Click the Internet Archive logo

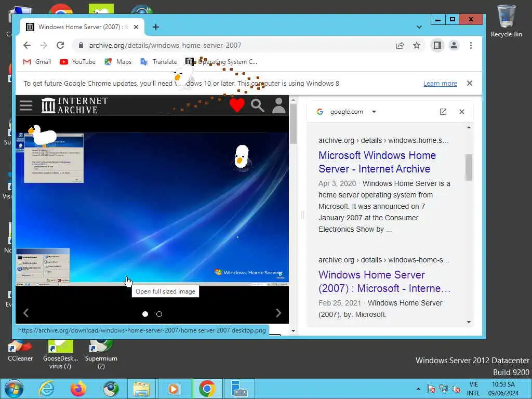(74, 105)
